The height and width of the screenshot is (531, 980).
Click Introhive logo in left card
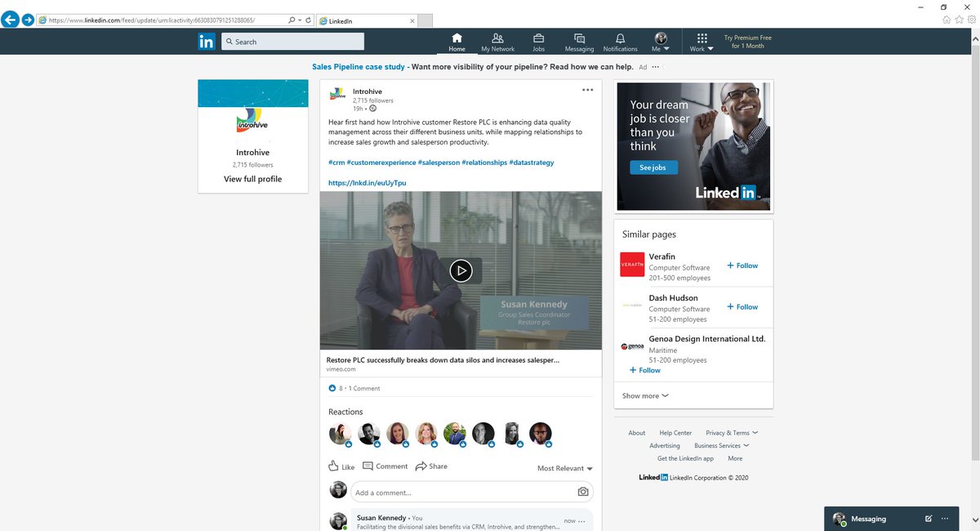click(252, 120)
